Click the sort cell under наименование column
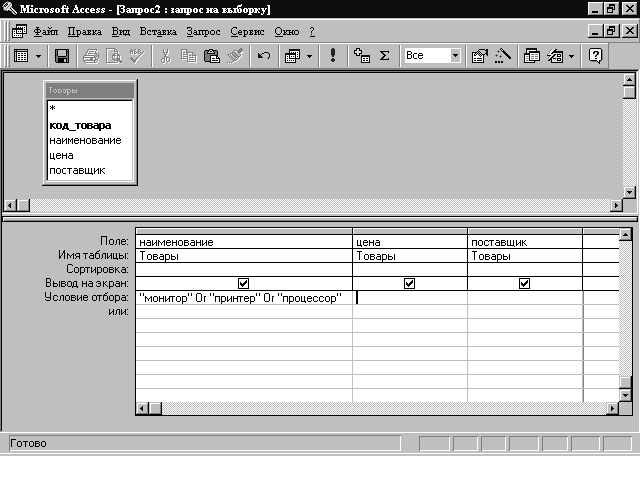This screenshot has height=480, width=640. tap(244, 269)
